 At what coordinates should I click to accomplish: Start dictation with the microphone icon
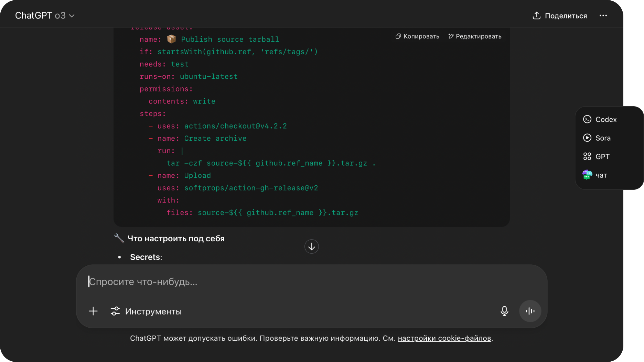coord(504,311)
